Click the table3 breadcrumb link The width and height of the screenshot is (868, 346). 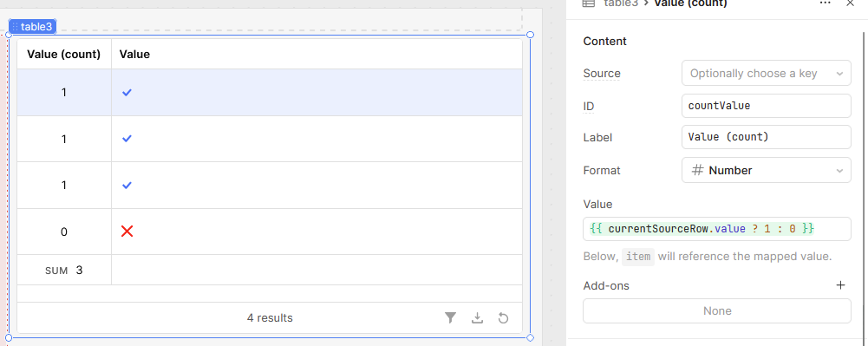click(x=621, y=3)
